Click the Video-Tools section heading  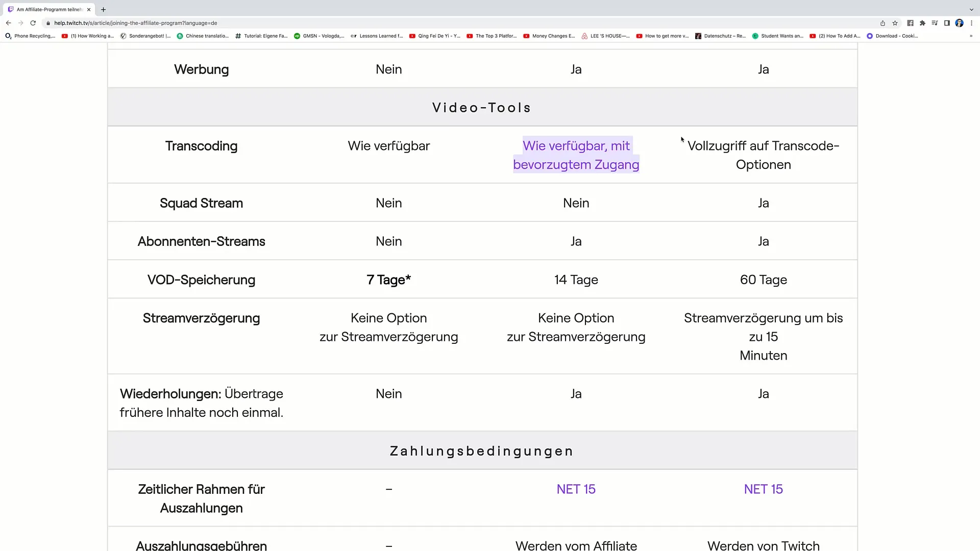[482, 108]
